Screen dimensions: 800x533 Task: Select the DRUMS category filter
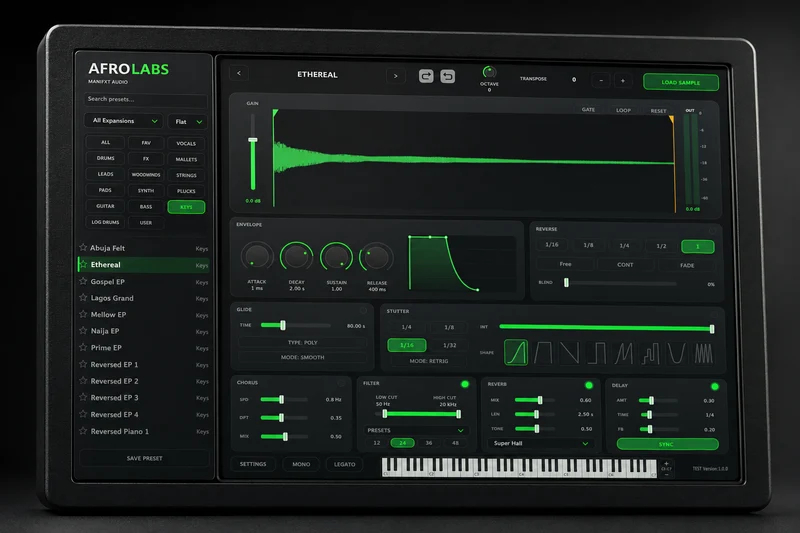coord(106,158)
